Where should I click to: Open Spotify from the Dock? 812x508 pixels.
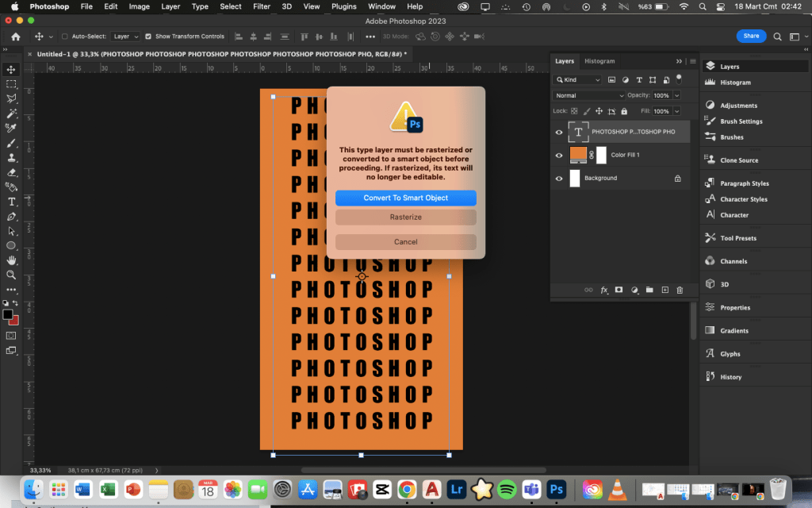pyautogui.click(x=507, y=487)
